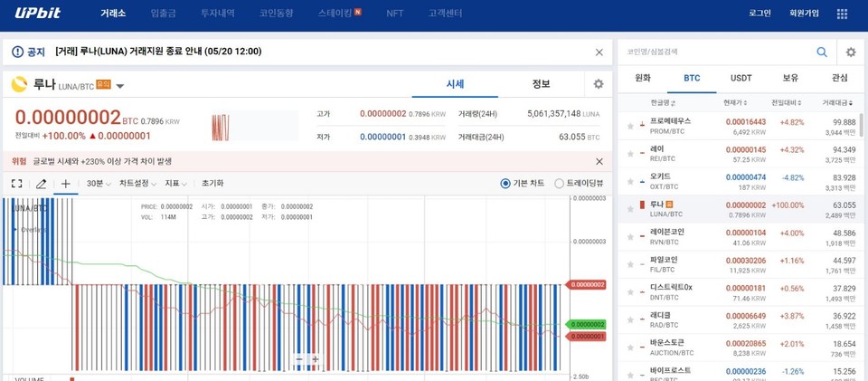Open the NFT menu

coord(395,14)
